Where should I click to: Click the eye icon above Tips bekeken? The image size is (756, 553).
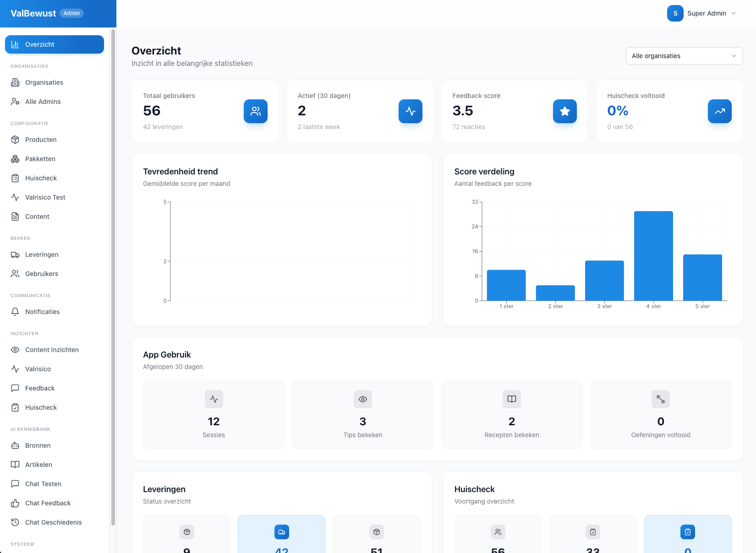pyautogui.click(x=362, y=399)
